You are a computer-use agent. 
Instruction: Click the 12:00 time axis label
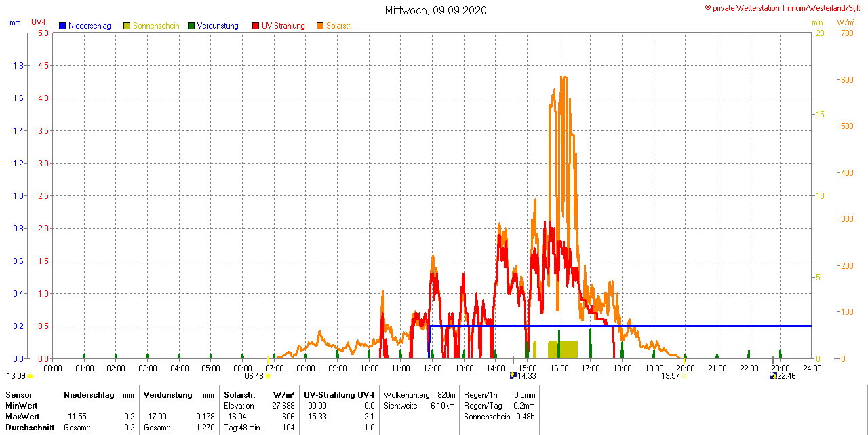click(432, 368)
